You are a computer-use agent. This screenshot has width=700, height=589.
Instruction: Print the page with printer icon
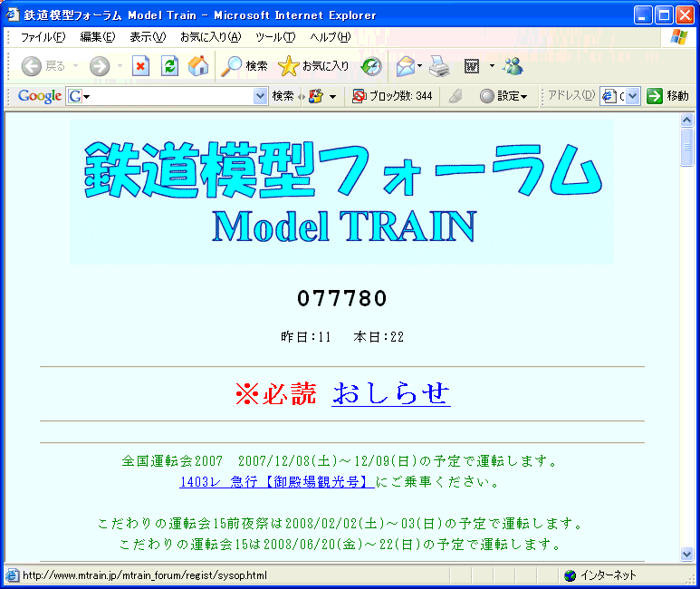point(439,66)
